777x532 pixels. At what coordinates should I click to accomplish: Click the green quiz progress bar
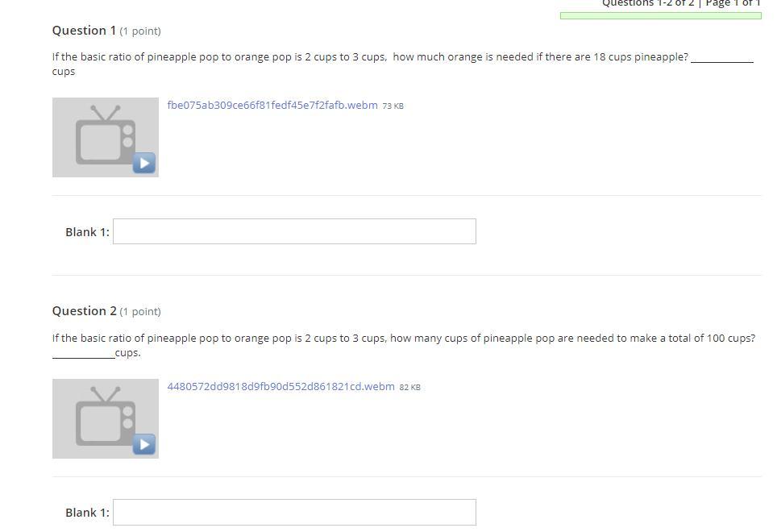pos(661,16)
